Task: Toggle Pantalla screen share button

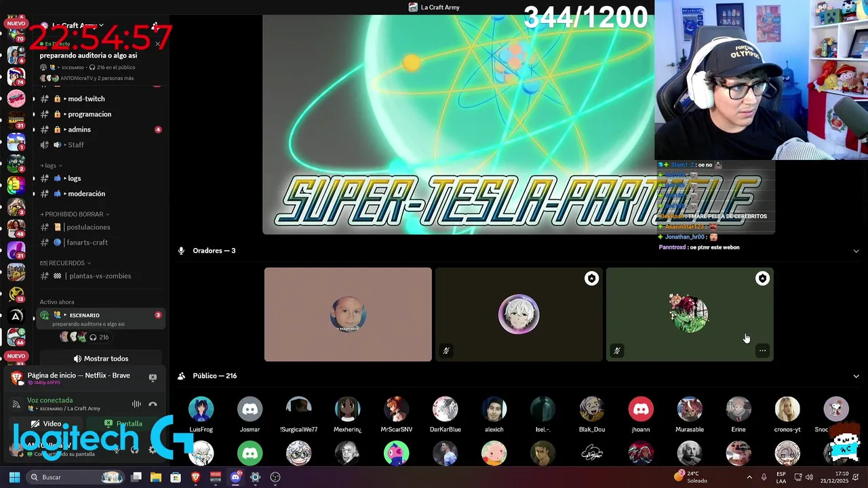Action: point(123,424)
